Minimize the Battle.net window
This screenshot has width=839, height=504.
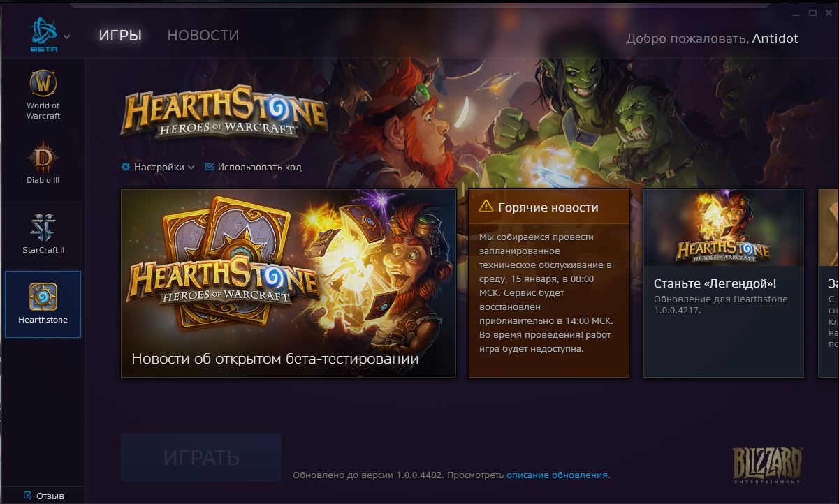click(x=796, y=13)
